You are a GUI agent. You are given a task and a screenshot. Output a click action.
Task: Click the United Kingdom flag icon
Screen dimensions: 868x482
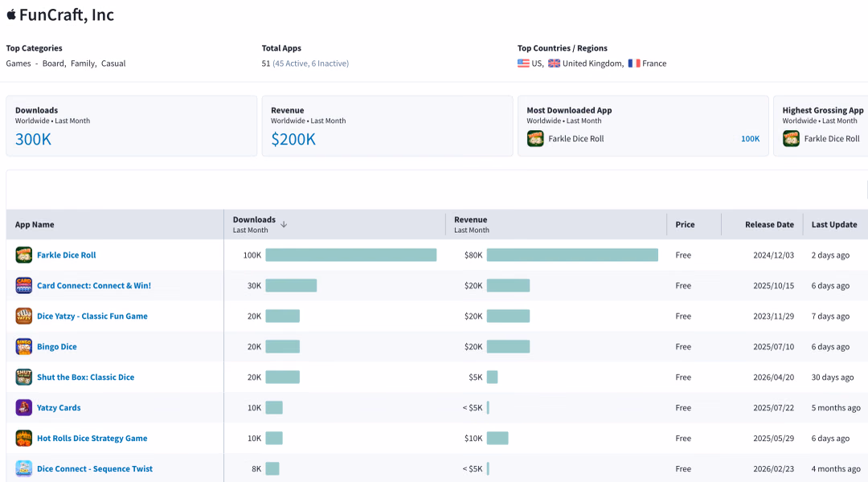tap(554, 63)
